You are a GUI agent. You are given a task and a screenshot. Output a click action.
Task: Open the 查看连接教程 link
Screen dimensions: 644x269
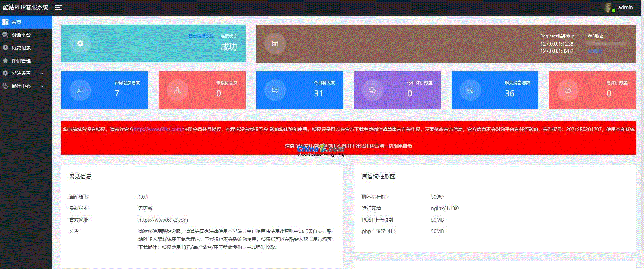click(x=201, y=36)
